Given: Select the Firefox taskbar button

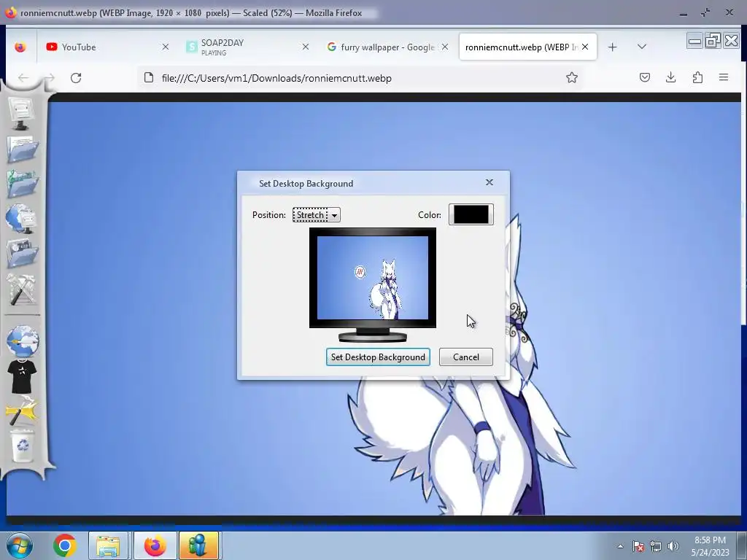Looking at the screenshot, I should point(155,545).
